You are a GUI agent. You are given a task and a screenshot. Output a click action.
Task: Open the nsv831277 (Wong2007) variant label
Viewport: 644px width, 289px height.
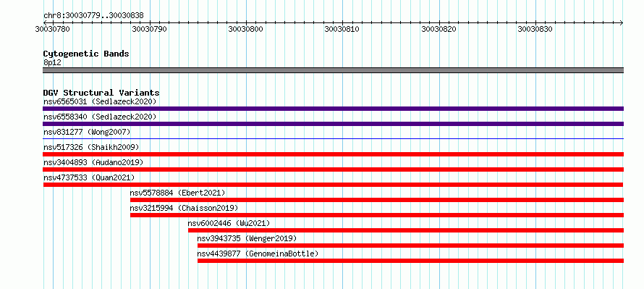[x=87, y=132]
